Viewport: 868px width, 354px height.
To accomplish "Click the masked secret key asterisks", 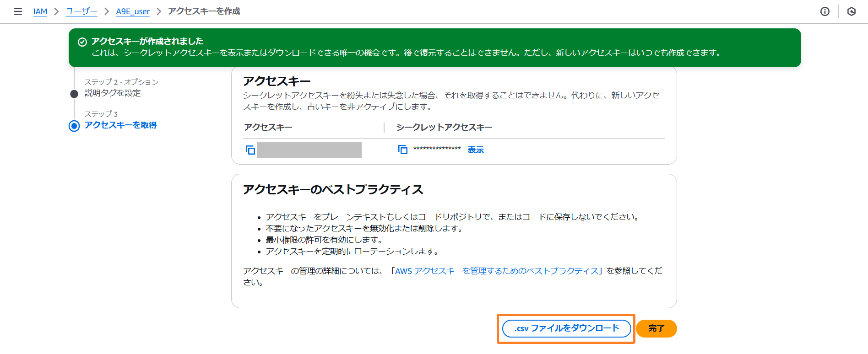I will pyautogui.click(x=437, y=149).
